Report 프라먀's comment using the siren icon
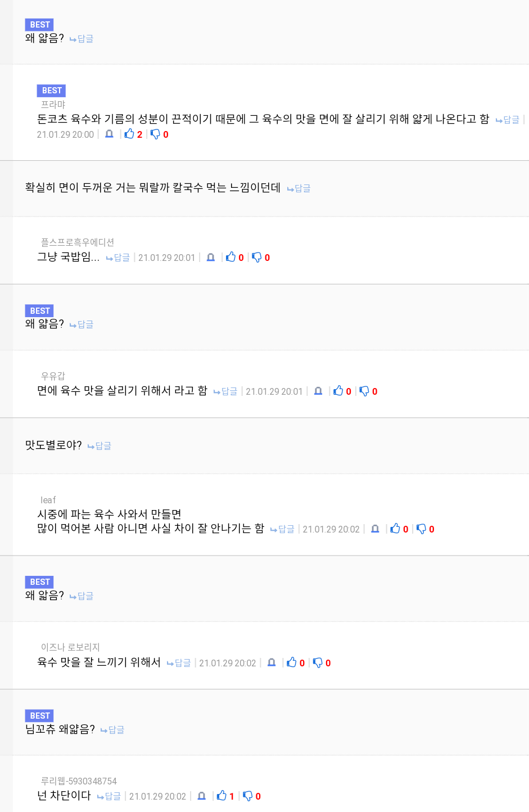Image resolution: width=529 pixels, height=812 pixels. click(110, 134)
